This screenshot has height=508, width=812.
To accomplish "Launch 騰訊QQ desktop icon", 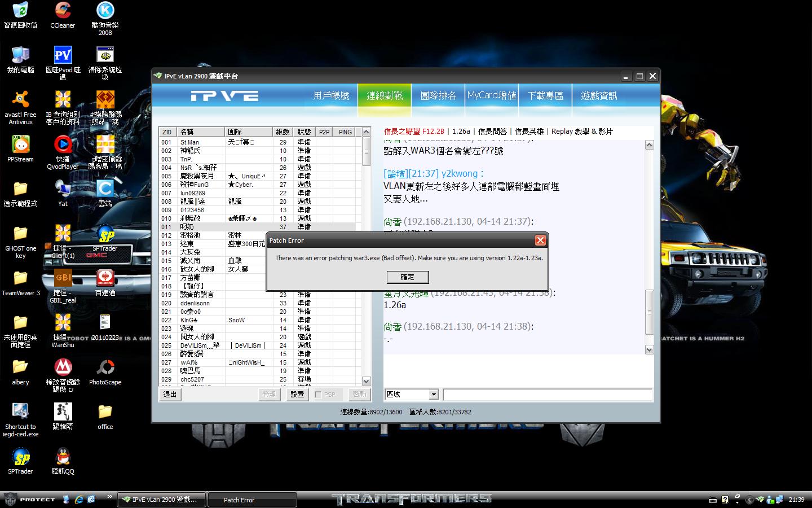I will pyautogui.click(x=63, y=461).
